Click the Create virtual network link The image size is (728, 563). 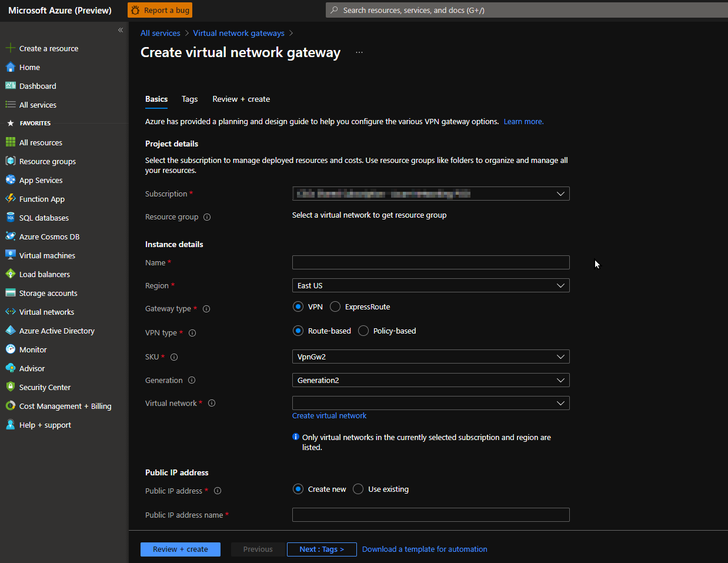[329, 415]
